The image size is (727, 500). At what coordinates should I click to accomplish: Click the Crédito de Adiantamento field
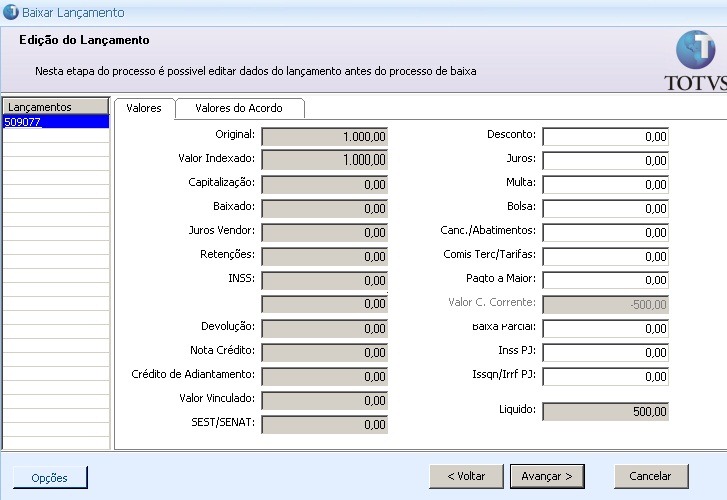click(325, 377)
